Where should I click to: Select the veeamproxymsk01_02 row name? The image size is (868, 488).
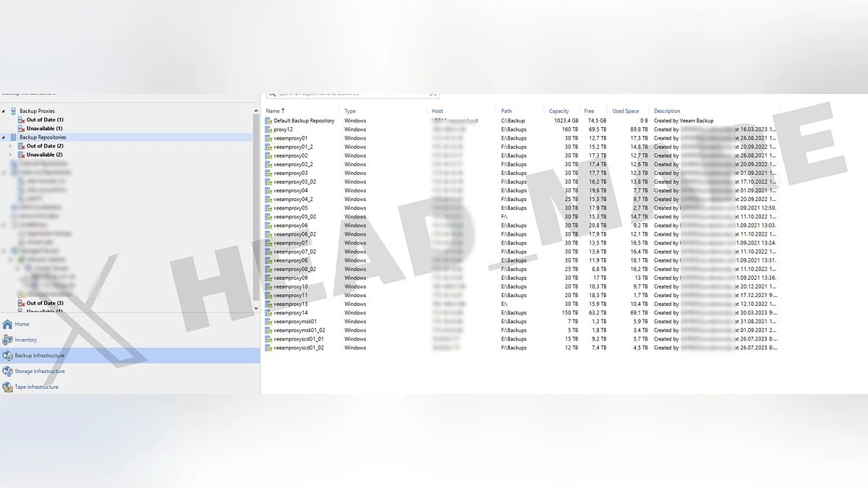pos(299,330)
